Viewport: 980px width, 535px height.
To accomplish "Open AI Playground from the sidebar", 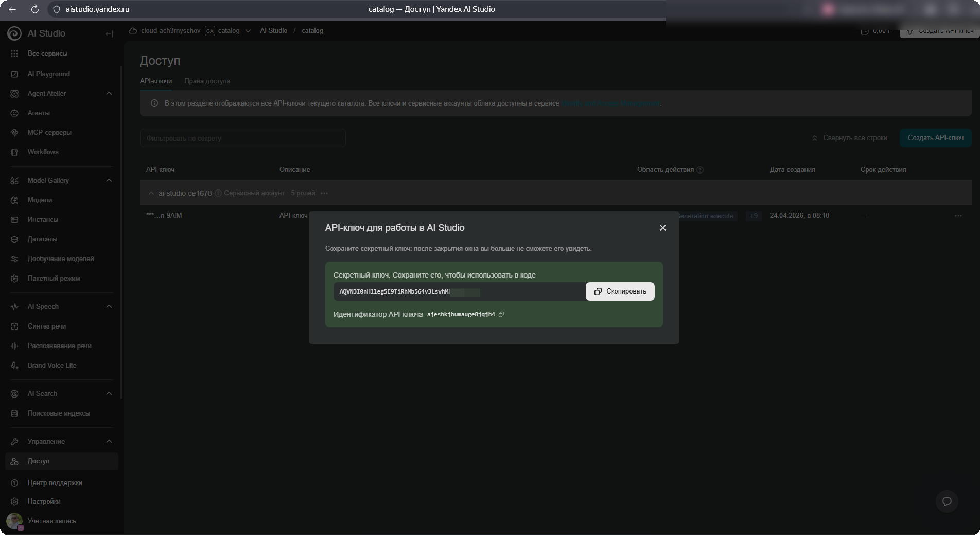I will click(x=48, y=74).
